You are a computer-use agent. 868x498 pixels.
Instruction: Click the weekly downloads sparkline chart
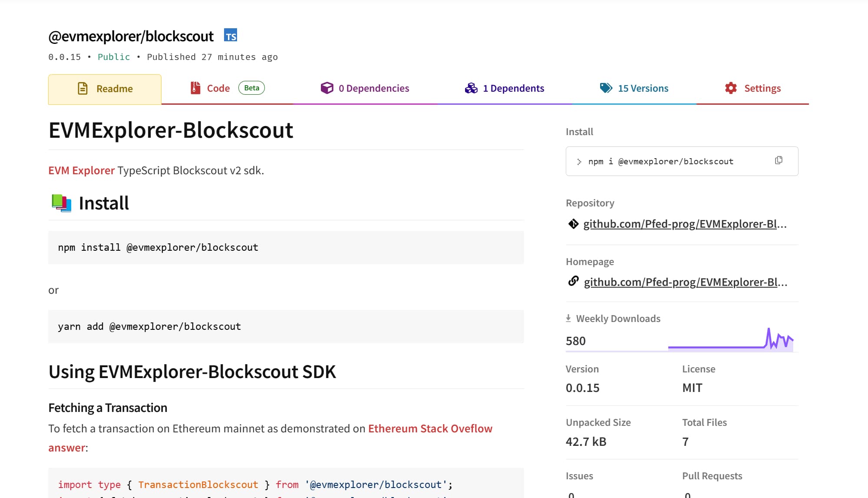[x=731, y=340]
